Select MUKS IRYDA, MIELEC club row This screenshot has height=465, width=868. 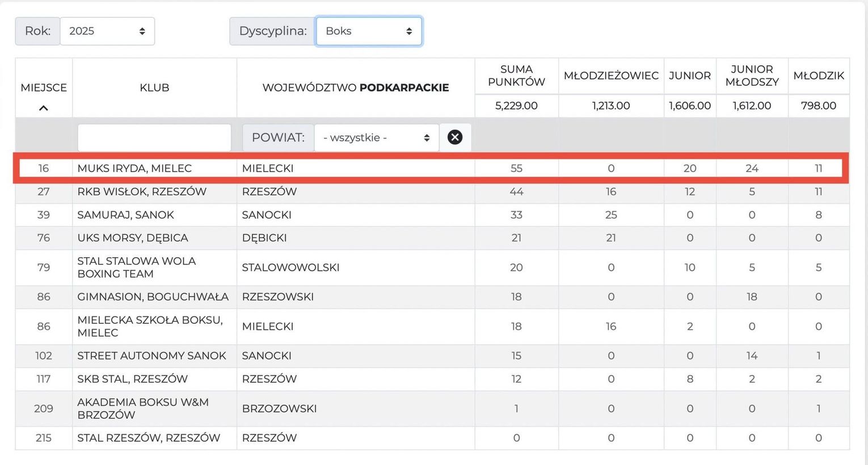coord(134,168)
